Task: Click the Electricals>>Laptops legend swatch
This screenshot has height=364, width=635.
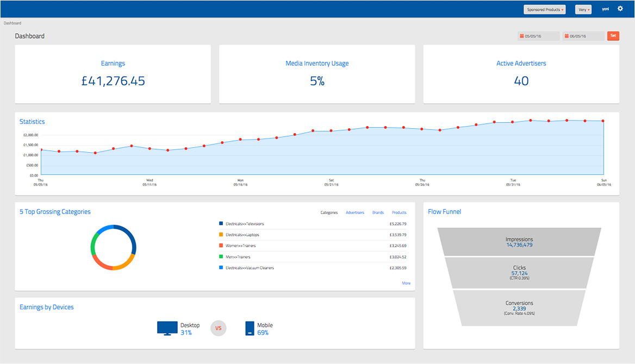Action: coord(221,235)
